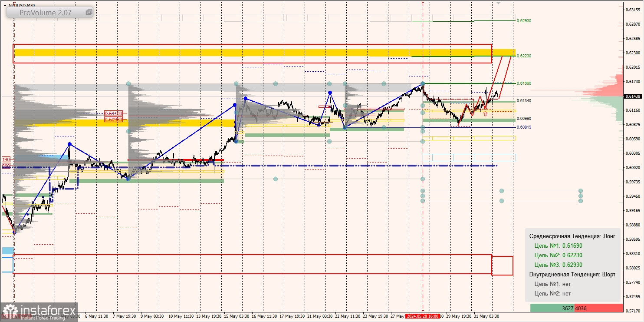This screenshot has width=644, height=322.
Task: Click the red 0.60980 price label
Action: tap(114, 119)
